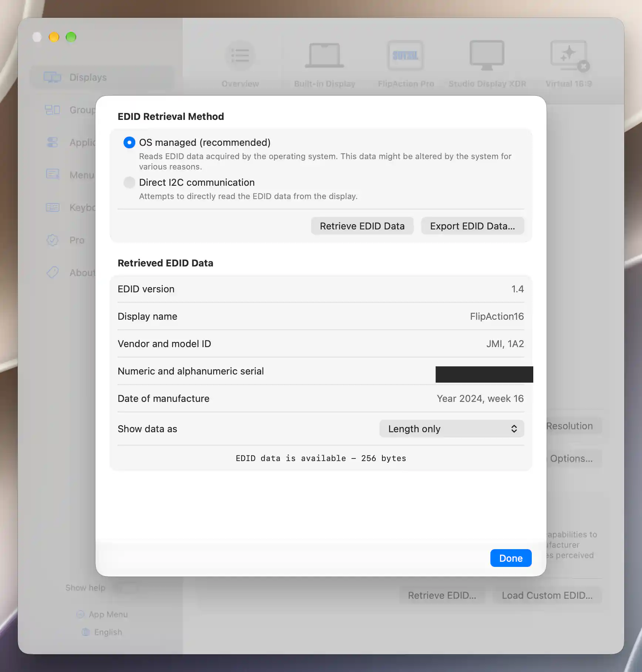Click the Year 2024, week 16 value

[480, 399]
